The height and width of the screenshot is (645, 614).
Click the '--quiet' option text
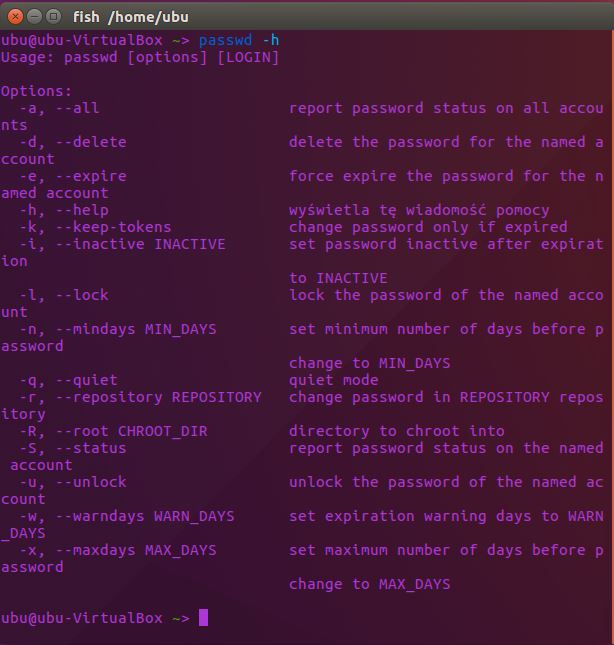coord(85,380)
